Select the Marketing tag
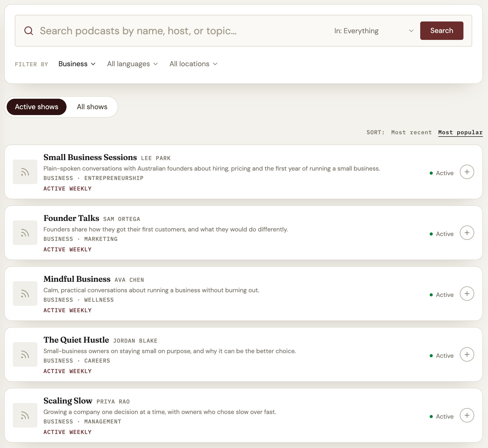The width and height of the screenshot is (488, 448). 101,239
